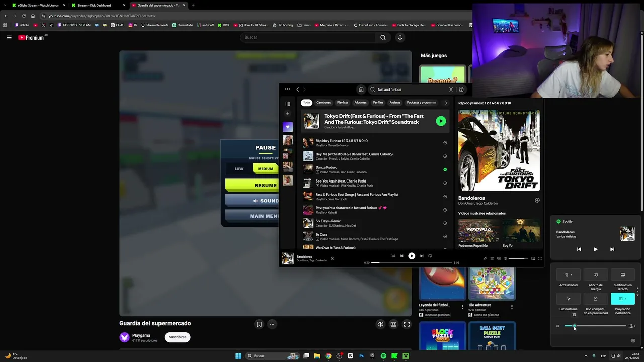644x362 pixels.
Task: Create a new playlist with plus icon
Action: coord(288,114)
